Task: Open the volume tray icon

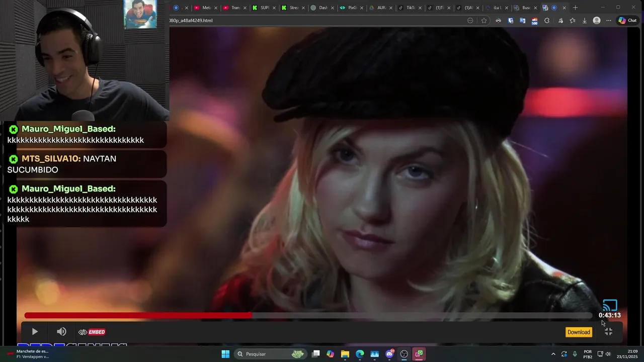Action: point(608,354)
